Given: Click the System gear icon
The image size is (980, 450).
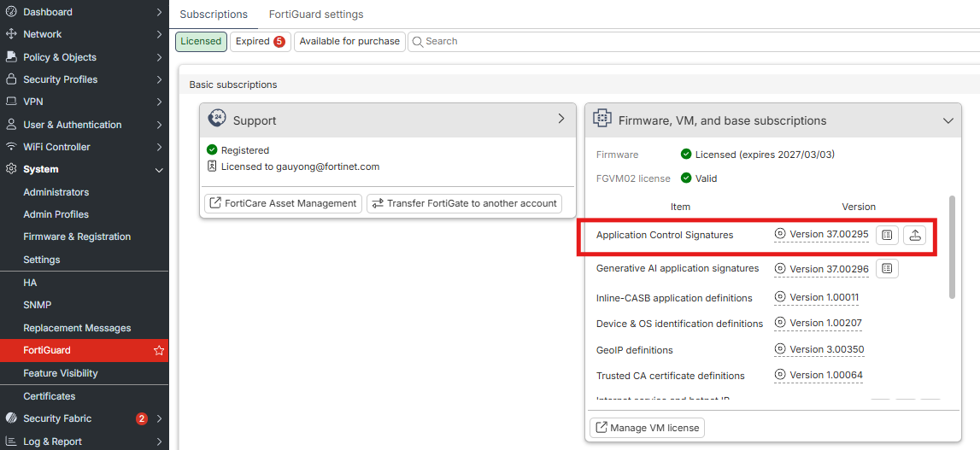Looking at the screenshot, I should click(x=10, y=169).
